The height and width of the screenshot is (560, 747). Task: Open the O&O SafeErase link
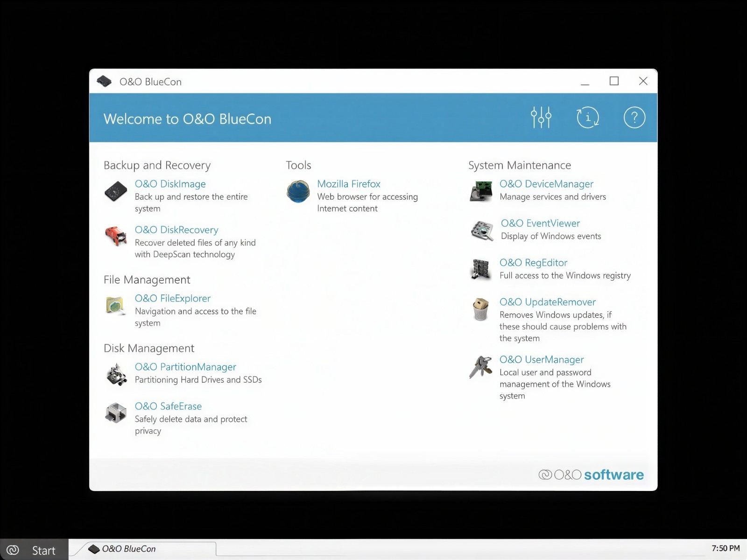point(168,406)
